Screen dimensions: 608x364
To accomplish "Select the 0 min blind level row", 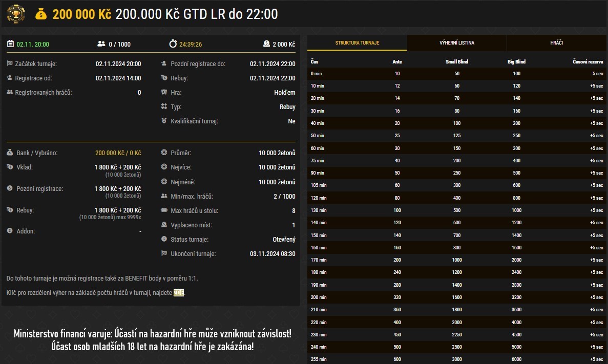I will (x=457, y=74).
